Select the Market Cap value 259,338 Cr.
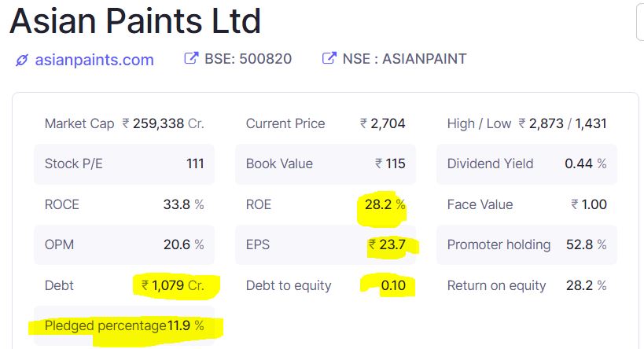Screen dimensions: 644x349 (163, 123)
